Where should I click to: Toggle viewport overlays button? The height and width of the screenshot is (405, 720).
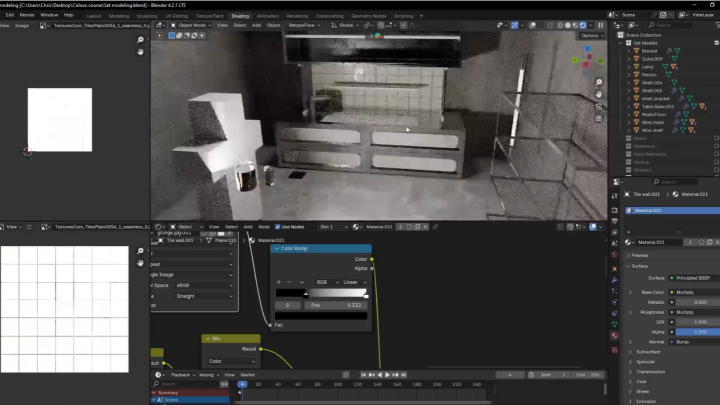click(x=532, y=25)
